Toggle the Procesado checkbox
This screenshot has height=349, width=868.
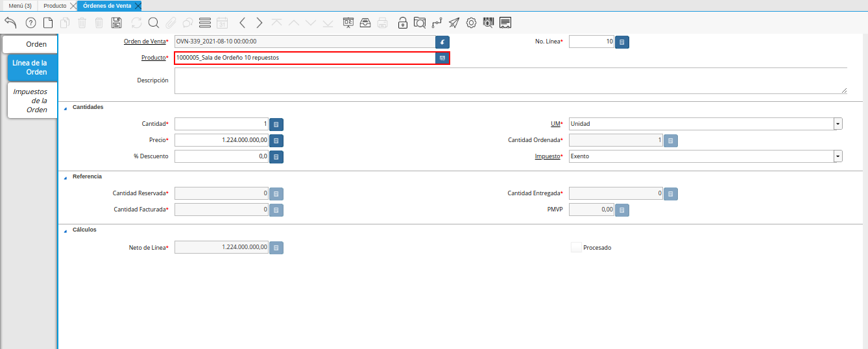[576, 247]
